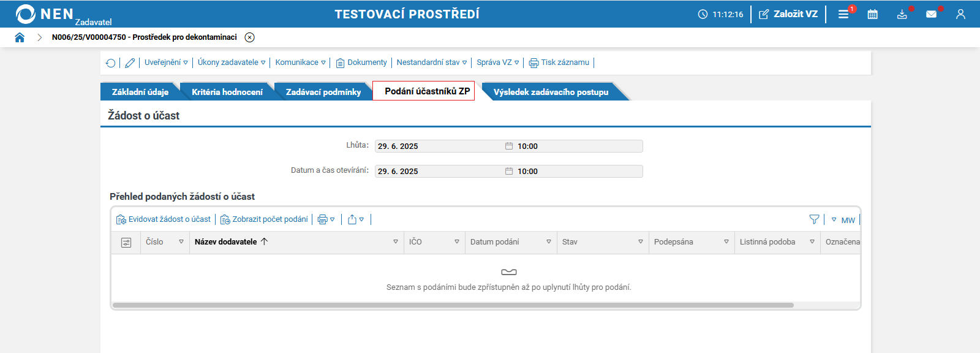980x353 pixels.
Task: Open the Úkony zadavatele dropdown
Action: click(x=232, y=63)
